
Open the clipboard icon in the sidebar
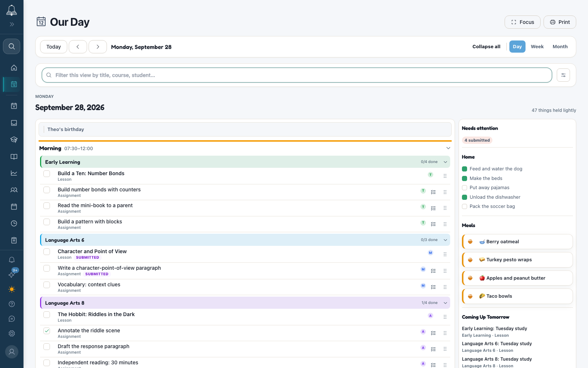pyautogui.click(x=14, y=240)
